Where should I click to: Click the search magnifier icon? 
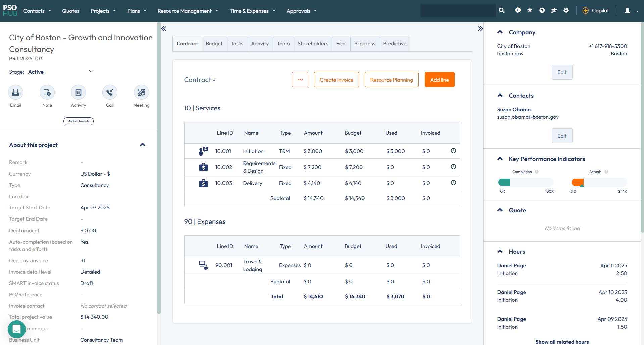point(502,11)
